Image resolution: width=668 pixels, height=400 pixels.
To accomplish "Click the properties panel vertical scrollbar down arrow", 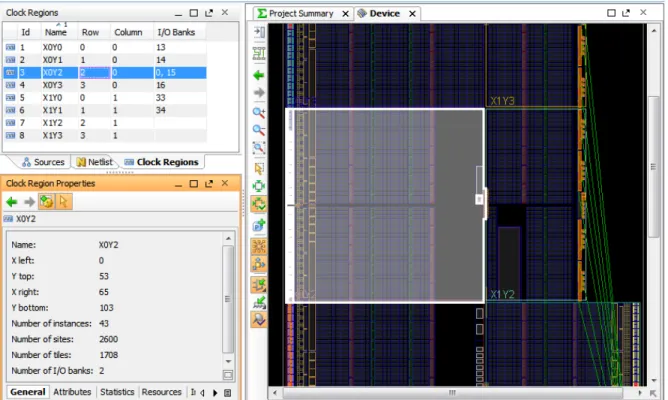I will (228, 362).
